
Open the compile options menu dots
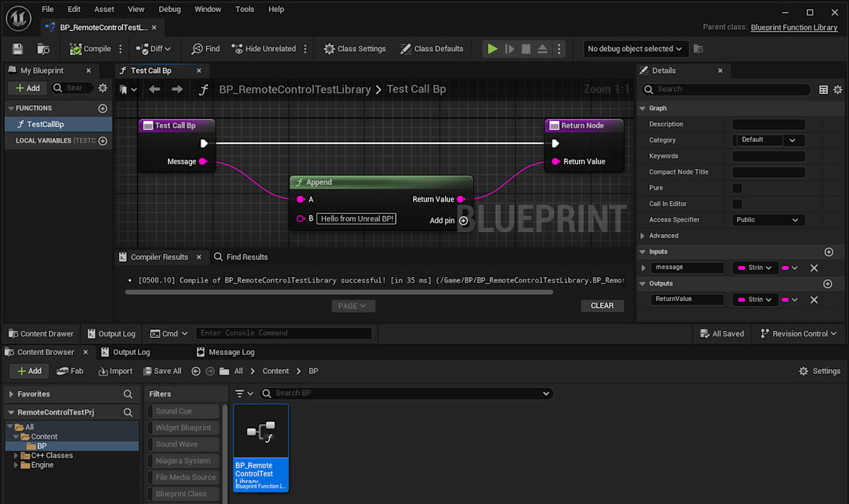pos(120,49)
